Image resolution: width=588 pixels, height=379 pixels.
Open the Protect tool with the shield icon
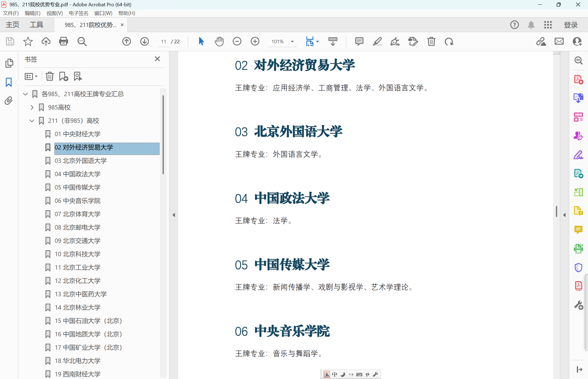579,267
